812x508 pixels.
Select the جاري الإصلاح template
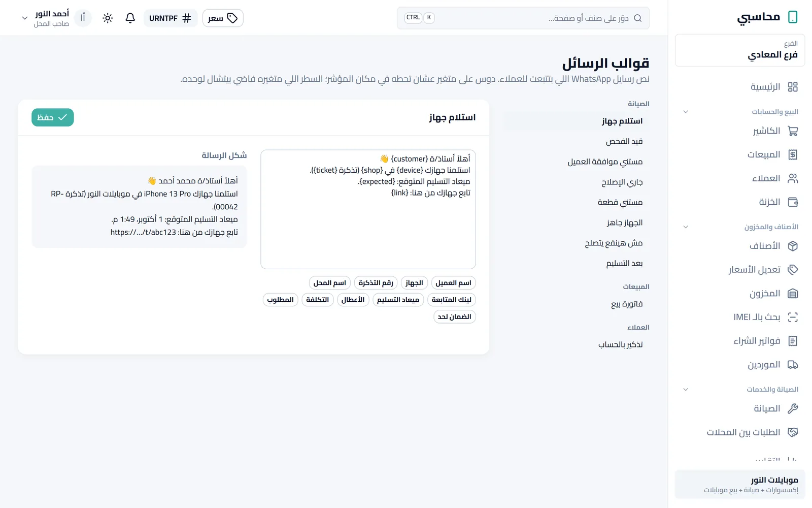577,182
